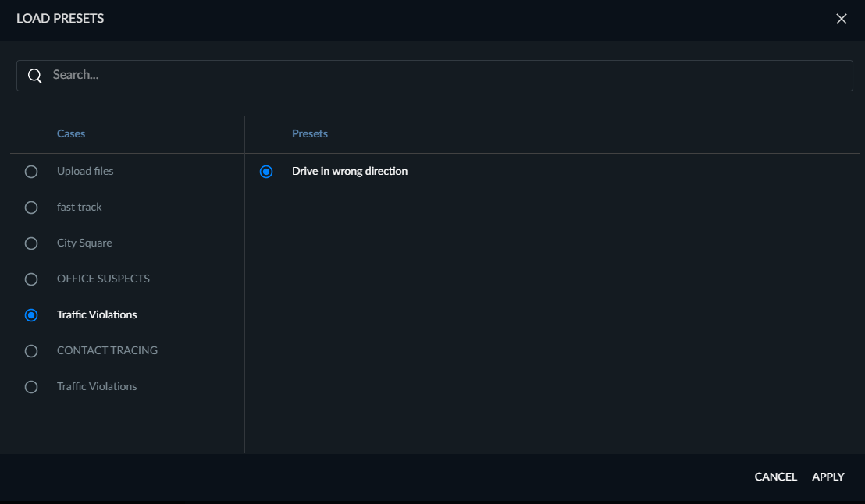The height and width of the screenshot is (504, 865).
Task: Click the 'Upload files' case label text
Action: (x=85, y=171)
